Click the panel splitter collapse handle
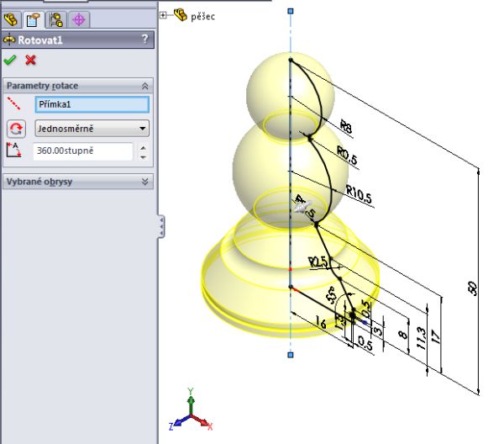Screen dimensions: 504x444 [161, 225]
